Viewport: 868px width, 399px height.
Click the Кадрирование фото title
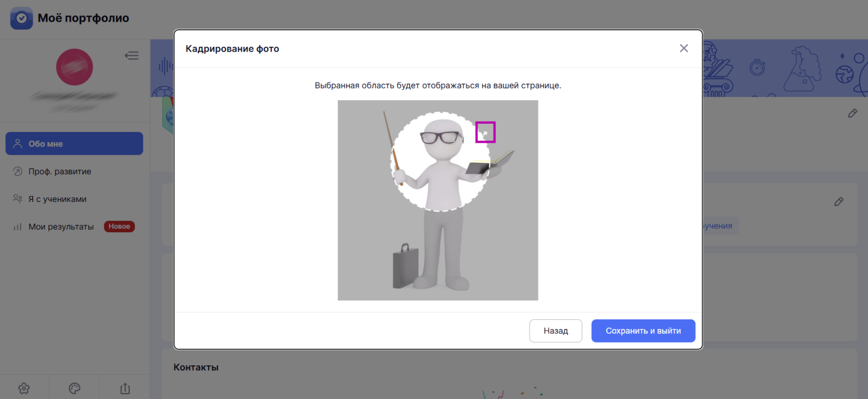click(x=232, y=48)
